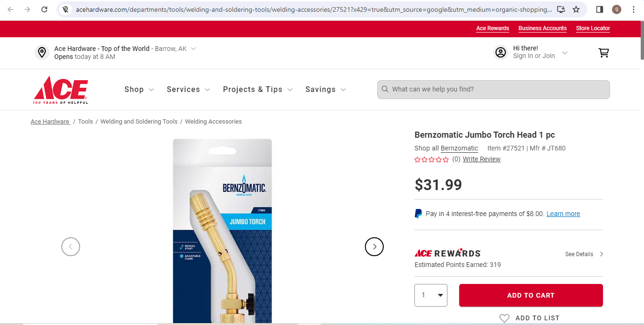
Task: Reload the page in browser
Action: 44,9
